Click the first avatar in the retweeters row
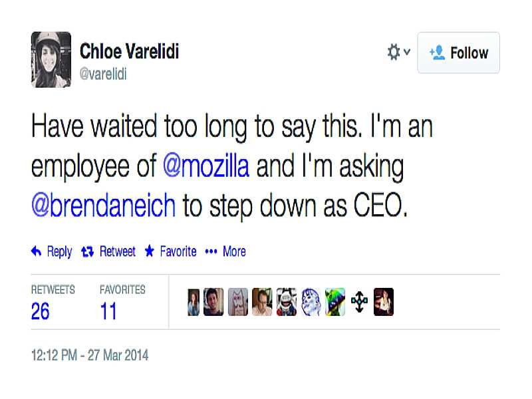 (193, 302)
